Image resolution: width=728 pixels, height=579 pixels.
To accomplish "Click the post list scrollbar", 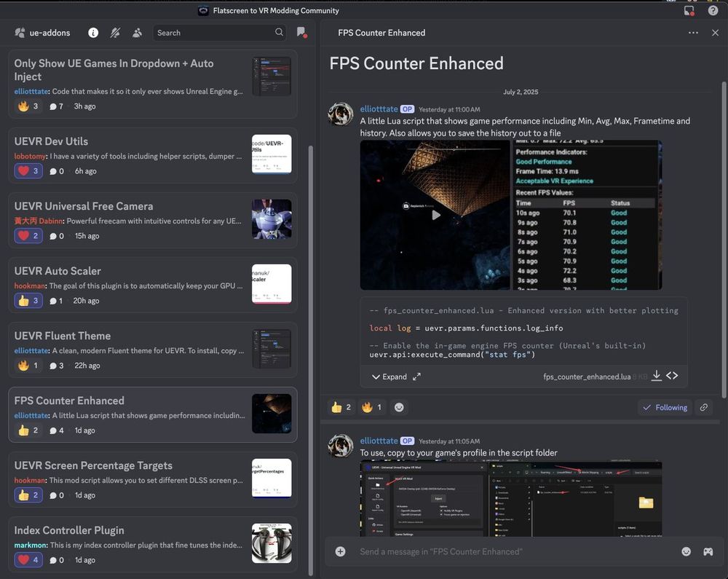I will [311, 361].
